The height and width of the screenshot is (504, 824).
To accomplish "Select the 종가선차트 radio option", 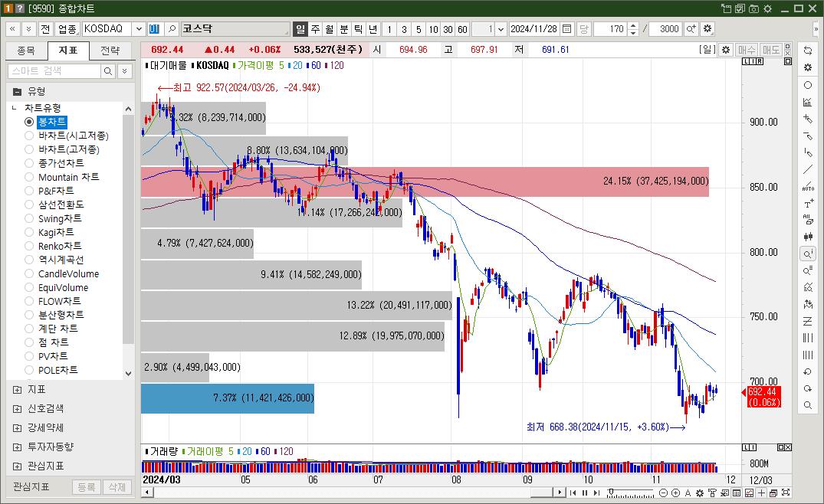I will (x=29, y=163).
